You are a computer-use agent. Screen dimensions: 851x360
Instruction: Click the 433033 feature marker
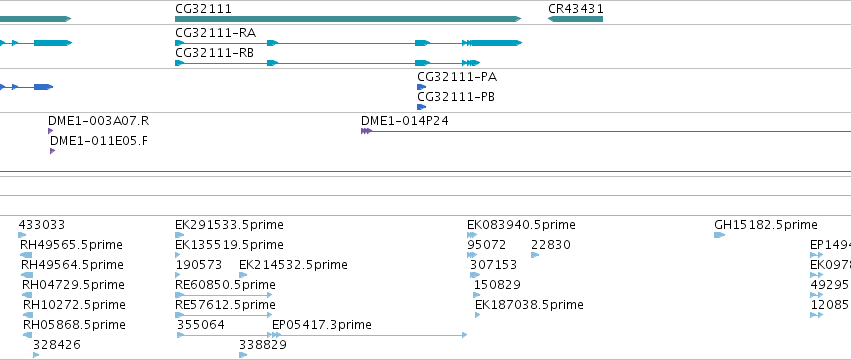pos(22,235)
